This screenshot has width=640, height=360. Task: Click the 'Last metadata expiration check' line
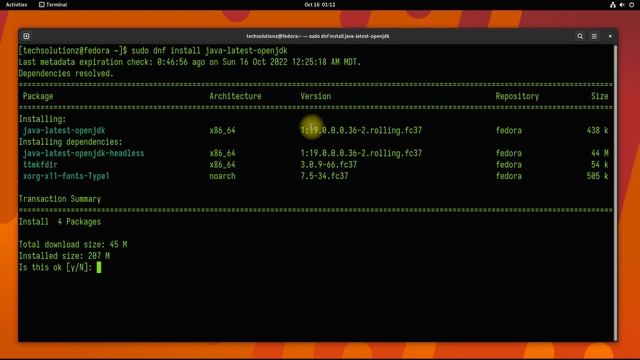(x=190, y=62)
